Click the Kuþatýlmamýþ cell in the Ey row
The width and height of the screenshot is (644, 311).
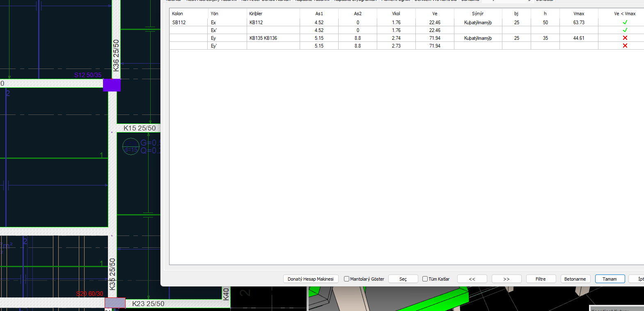click(x=478, y=38)
